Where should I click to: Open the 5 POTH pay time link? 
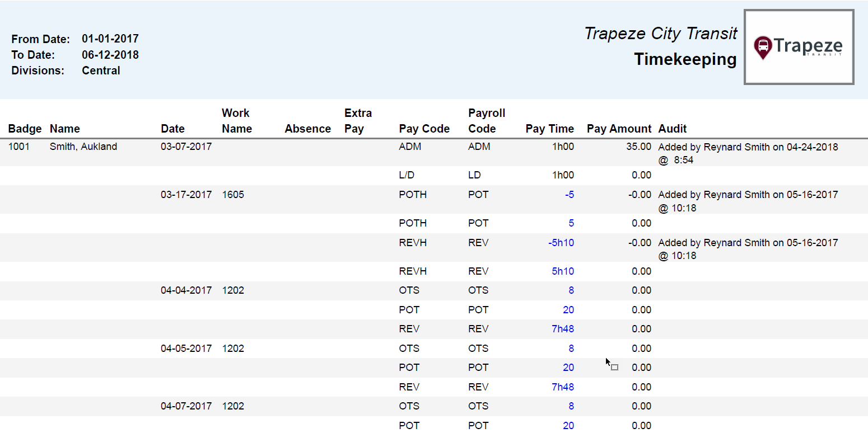coord(571,223)
